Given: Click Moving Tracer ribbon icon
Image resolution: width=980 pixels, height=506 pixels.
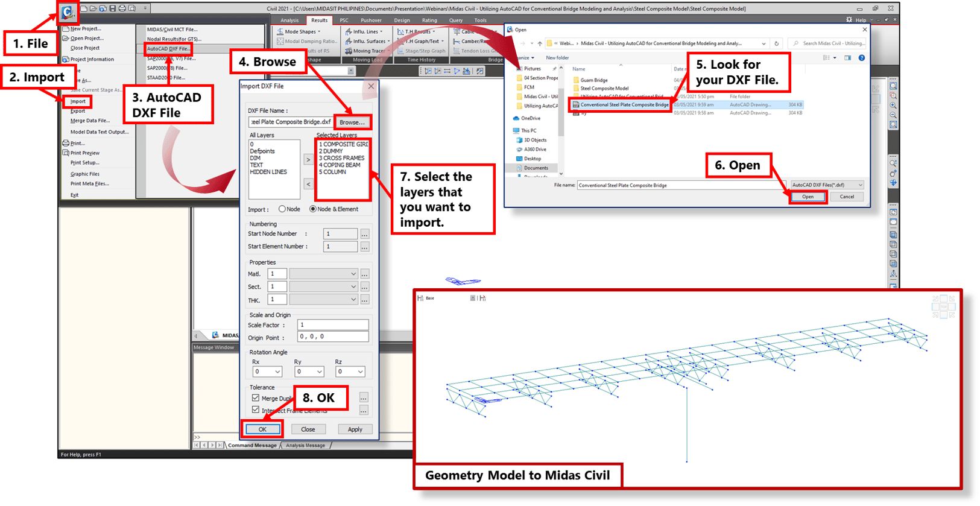Looking at the screenshot, I should point(349,51).
